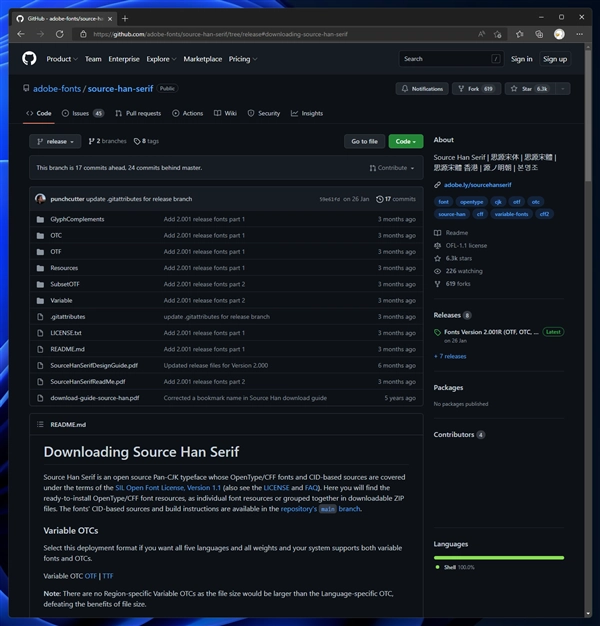The image size is (600, 626).
Task: Click the Sign up button
Action: (x=555, y=59)
